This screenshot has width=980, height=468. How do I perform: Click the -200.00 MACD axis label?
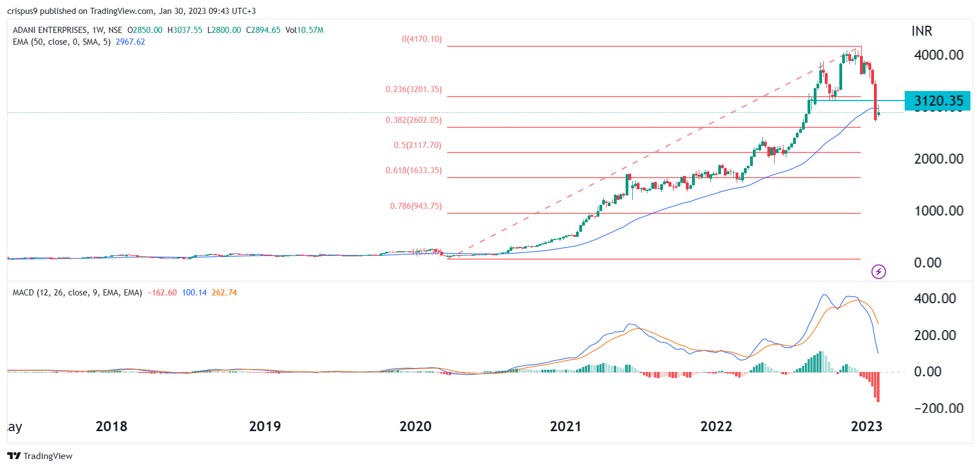(939, 408)
